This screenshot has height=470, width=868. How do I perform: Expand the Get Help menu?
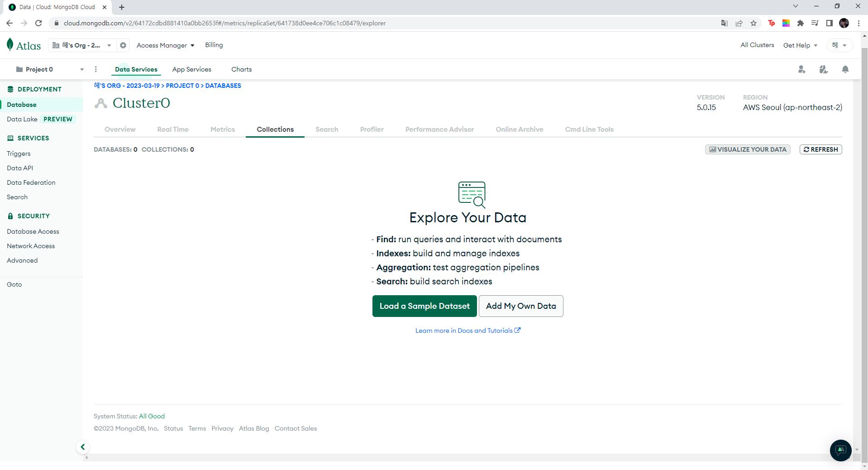(800, 45)
